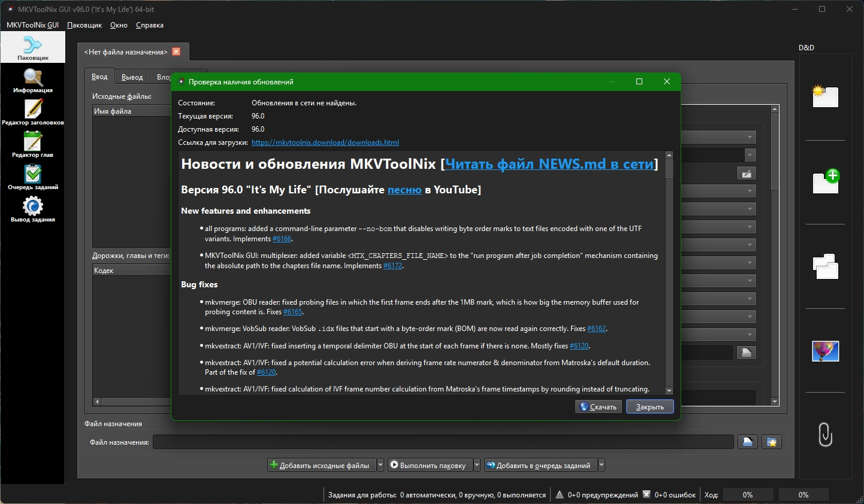The image size is (864, 504).
Task: Open issue link #6166
Action: (282, 239)
